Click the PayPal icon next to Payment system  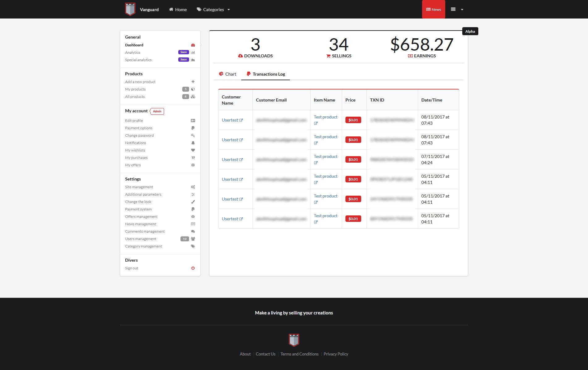pyautogui.click(x=193, y=209)
